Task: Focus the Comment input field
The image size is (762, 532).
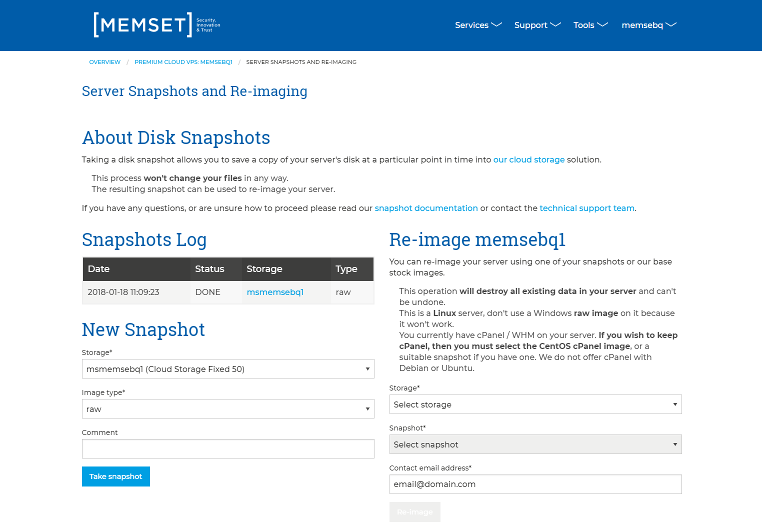Action: click(x=228, y=449)
